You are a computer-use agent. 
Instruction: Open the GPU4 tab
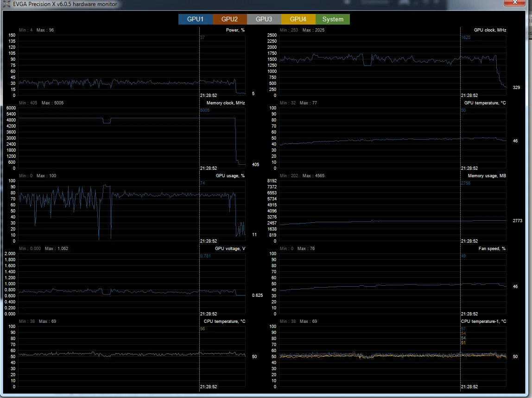(298, 19)
